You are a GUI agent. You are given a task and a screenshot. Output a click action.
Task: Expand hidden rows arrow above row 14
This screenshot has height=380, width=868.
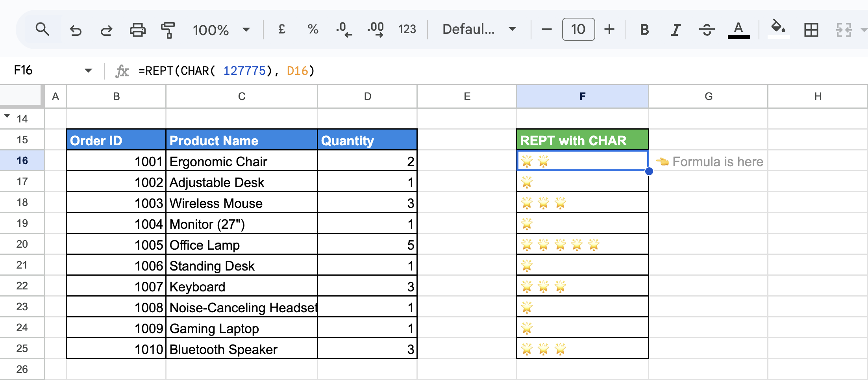tap(7, 115)
